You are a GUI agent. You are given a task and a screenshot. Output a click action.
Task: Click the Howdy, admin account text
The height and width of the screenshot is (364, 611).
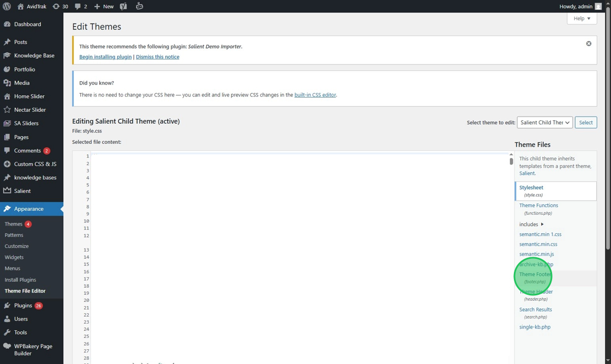pos(576,6)
